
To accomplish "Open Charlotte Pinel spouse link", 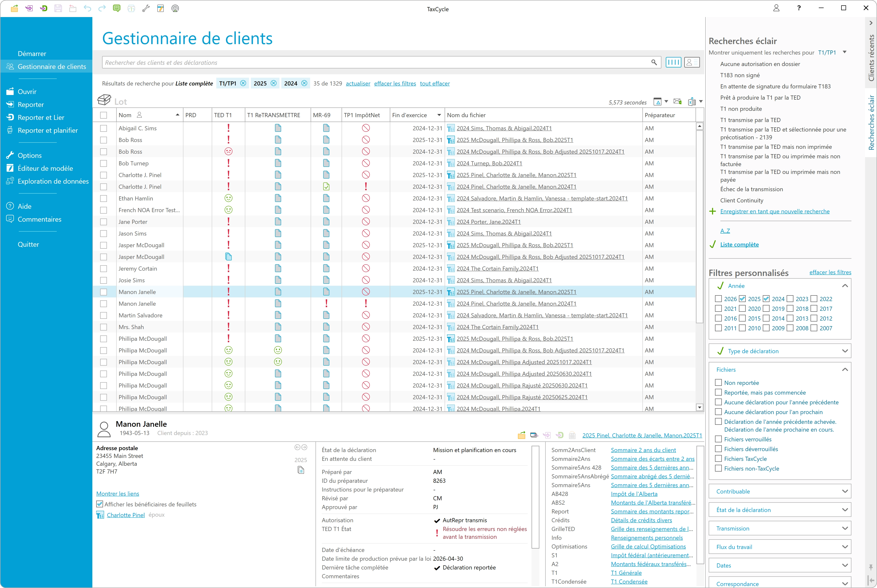I will point(126,515).
